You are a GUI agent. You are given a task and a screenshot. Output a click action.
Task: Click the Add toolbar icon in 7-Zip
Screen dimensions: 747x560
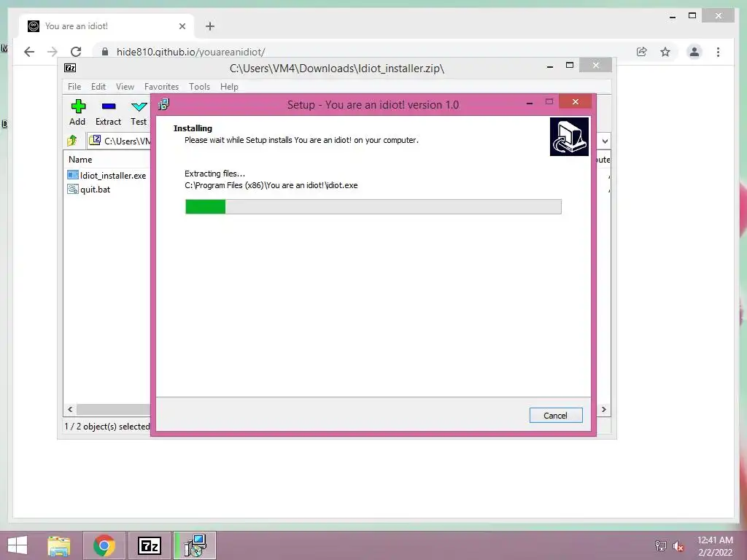point(78,106)
